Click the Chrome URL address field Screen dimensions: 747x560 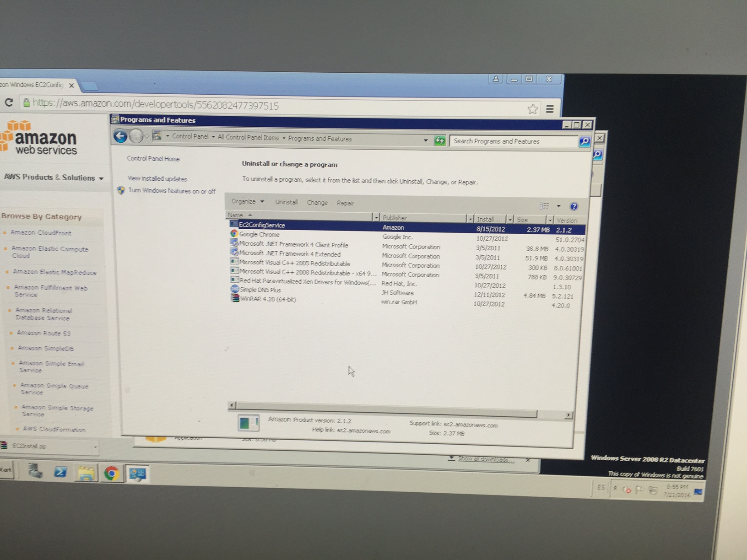[x=275, y=105]
